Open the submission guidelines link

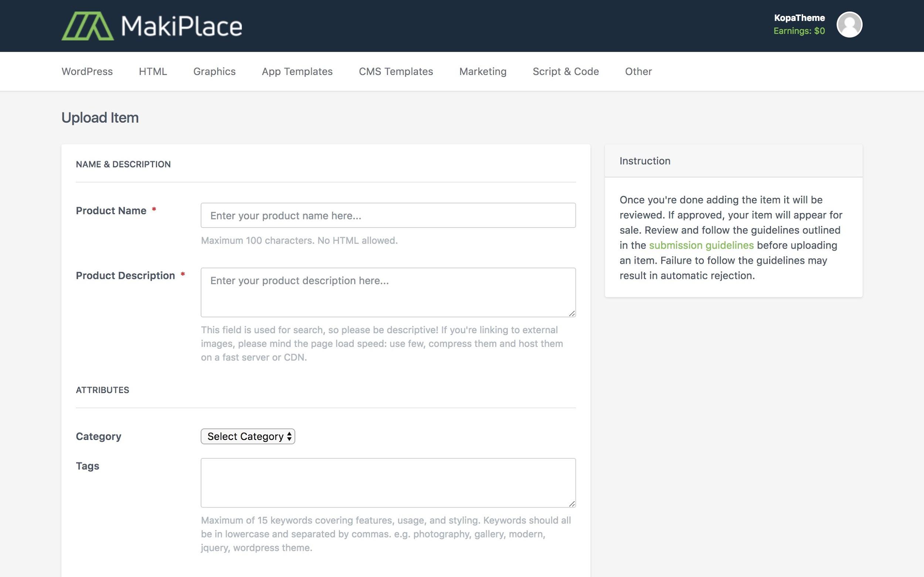701,245
